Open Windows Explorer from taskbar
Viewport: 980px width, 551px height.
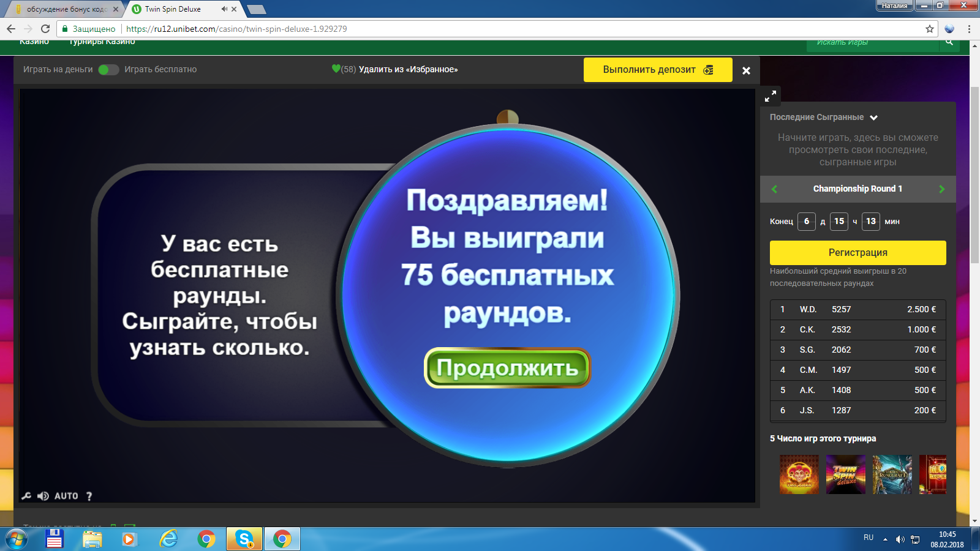[x=92, y=539]
